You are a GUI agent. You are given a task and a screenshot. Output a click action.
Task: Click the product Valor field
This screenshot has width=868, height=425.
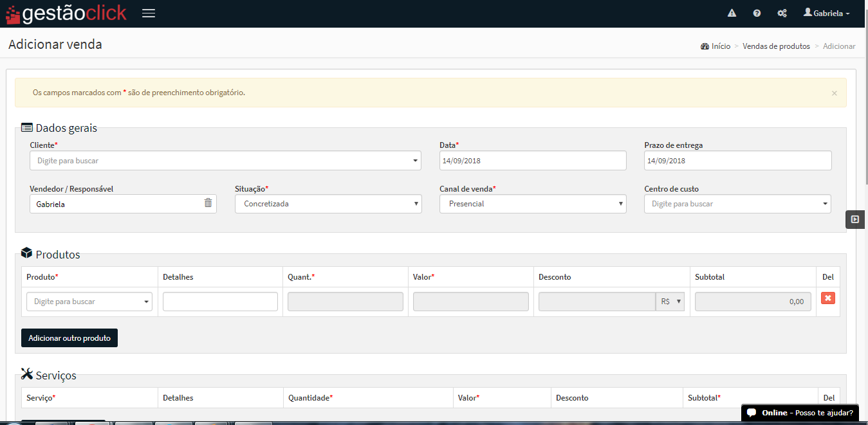click(471, 302)
